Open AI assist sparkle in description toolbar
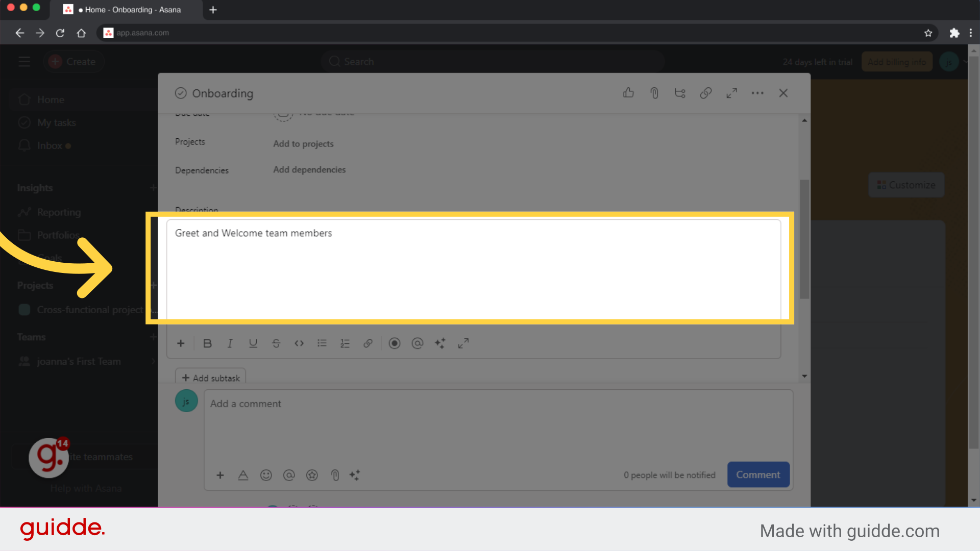 440,343
